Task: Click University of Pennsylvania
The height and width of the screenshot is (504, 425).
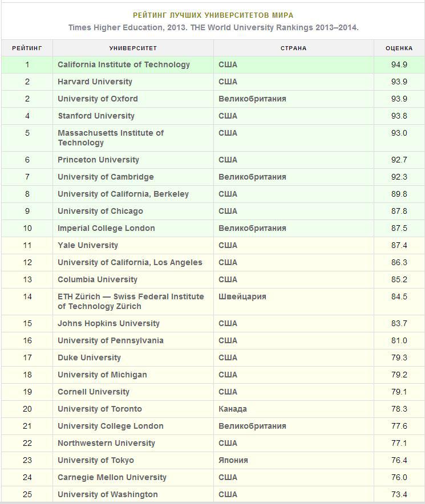Action: tap(110, 340)
